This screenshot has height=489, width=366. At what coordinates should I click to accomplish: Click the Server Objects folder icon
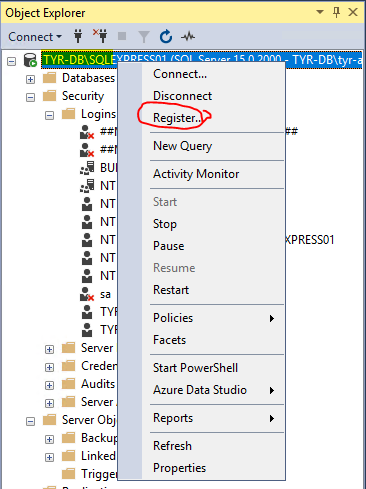pos(50,420)
